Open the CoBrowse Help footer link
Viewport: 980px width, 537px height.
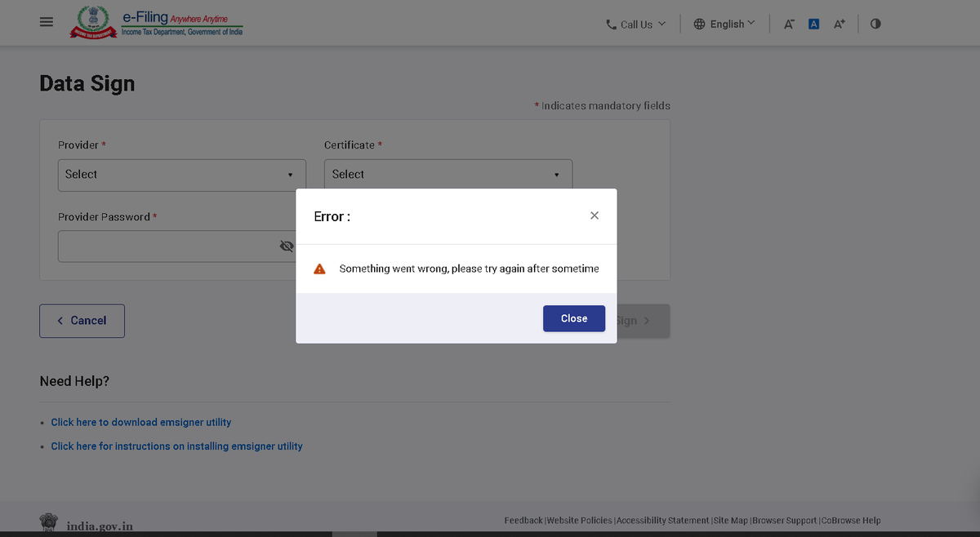tap(851, 521)
